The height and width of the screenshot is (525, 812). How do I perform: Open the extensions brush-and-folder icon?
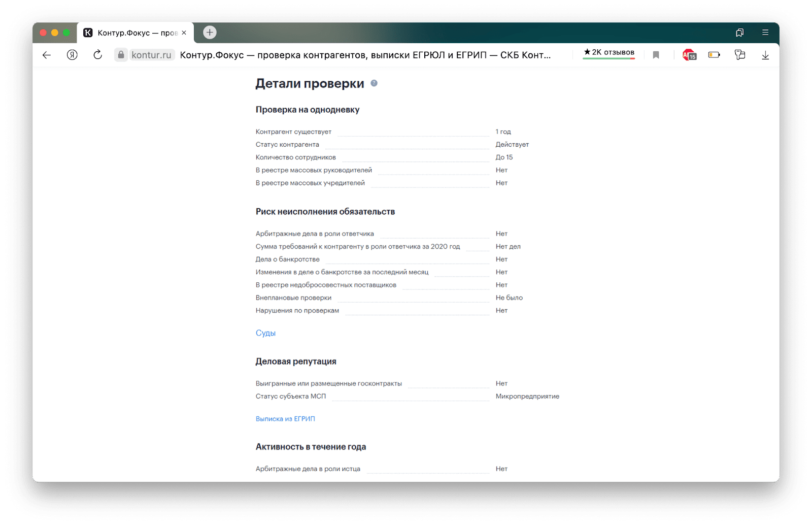[x=740, y=55]
